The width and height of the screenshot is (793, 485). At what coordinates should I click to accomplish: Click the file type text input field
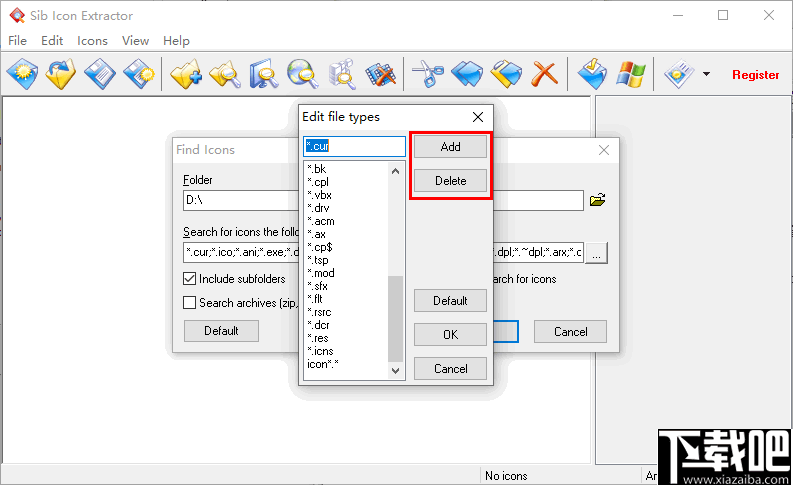pyautogui.click(x=354, y=146)
